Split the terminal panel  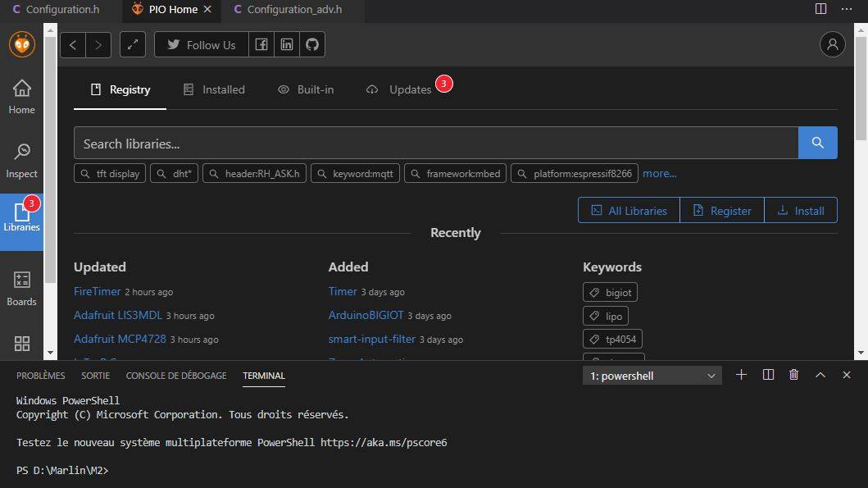click(768, 375)
